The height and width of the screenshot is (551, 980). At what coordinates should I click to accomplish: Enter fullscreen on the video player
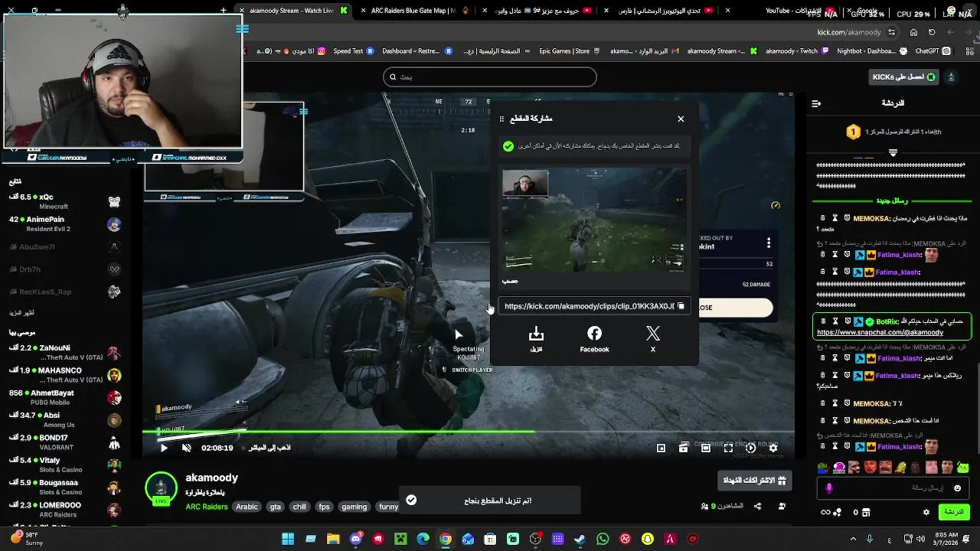click(x=728, y=448)
